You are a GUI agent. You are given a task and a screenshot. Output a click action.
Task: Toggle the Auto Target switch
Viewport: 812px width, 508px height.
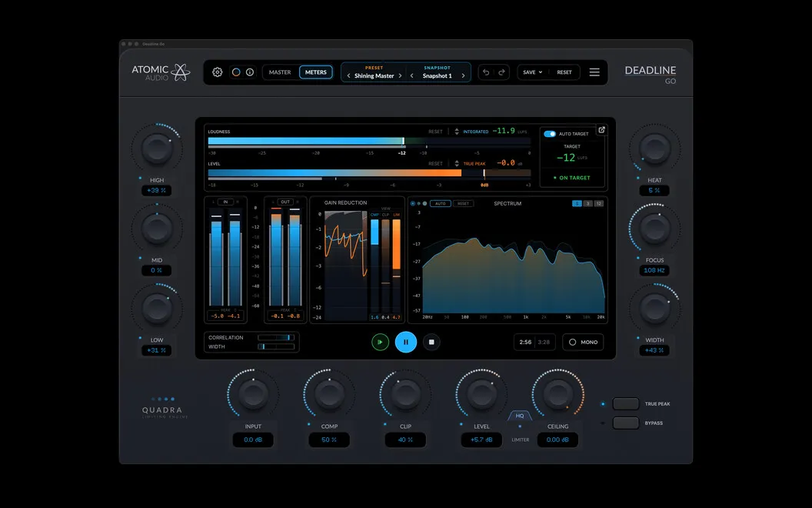pos(550,134)
